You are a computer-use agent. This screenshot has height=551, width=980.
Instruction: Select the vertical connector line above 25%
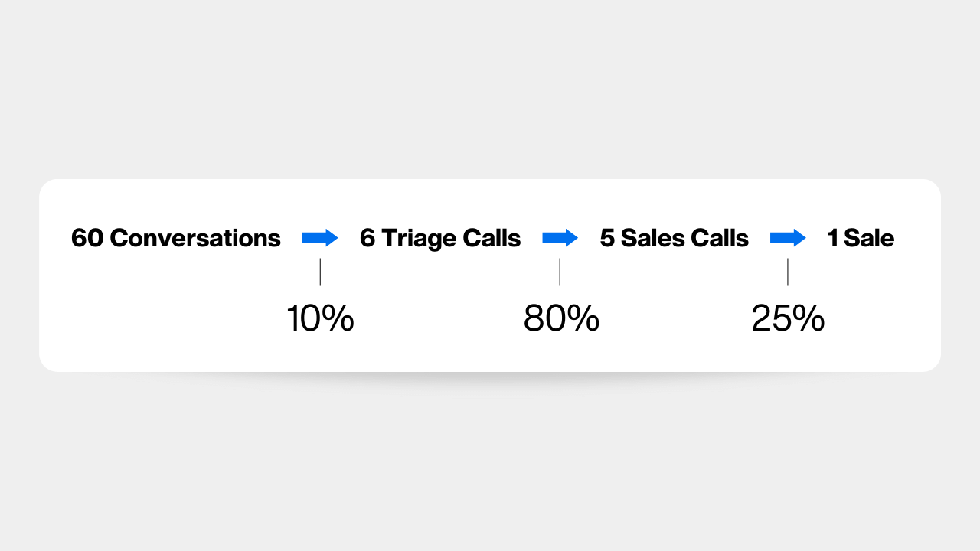point(788,272)
